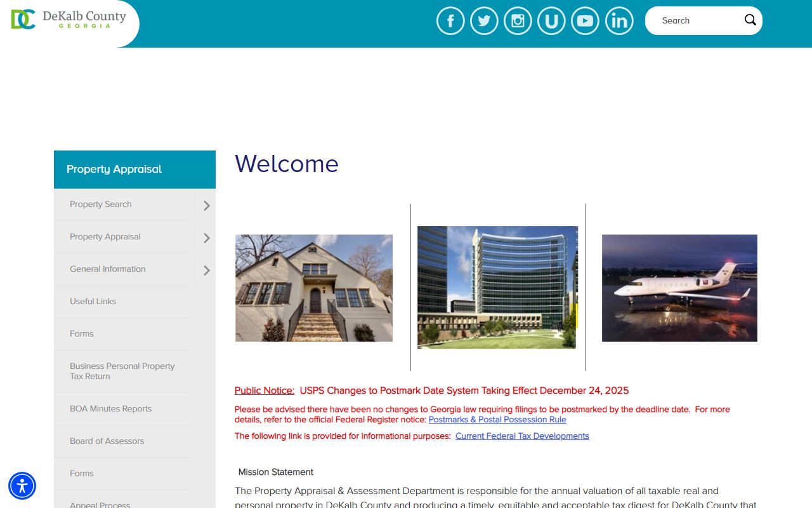Open the YouTube social icon

coord(585,21)
